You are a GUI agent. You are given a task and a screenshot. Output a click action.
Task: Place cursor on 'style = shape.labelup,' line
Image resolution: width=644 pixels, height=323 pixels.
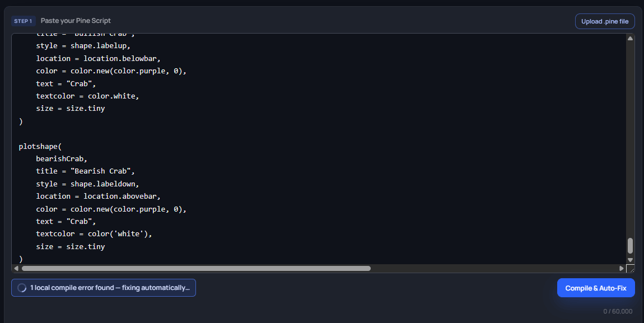coord(83,46)
